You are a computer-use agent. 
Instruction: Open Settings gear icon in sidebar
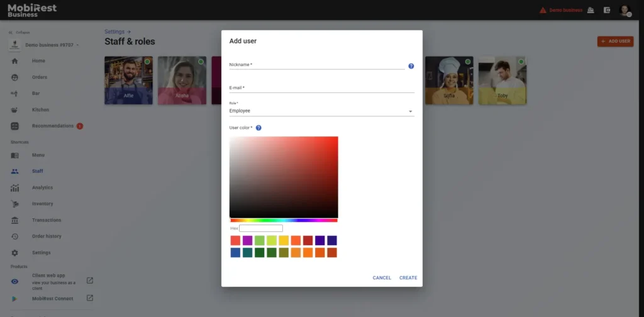14,253
